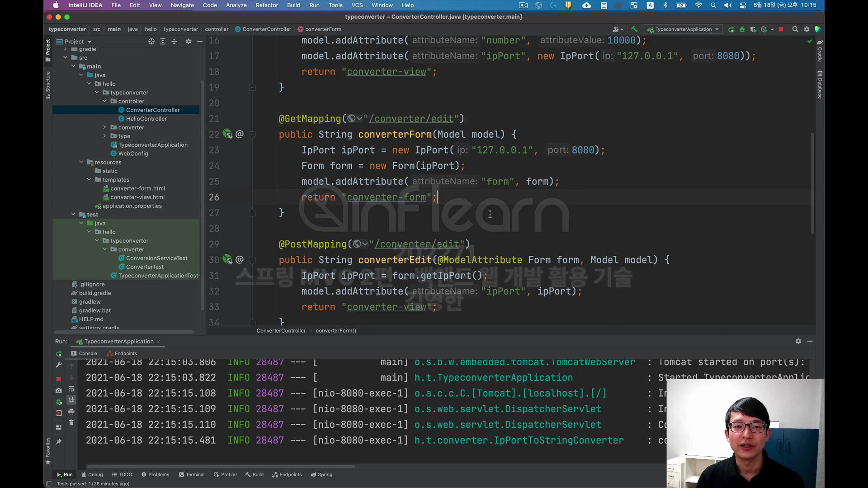Collapse all in the Project panel
This screenshot has width=868, height=488.
coord(174,42)
